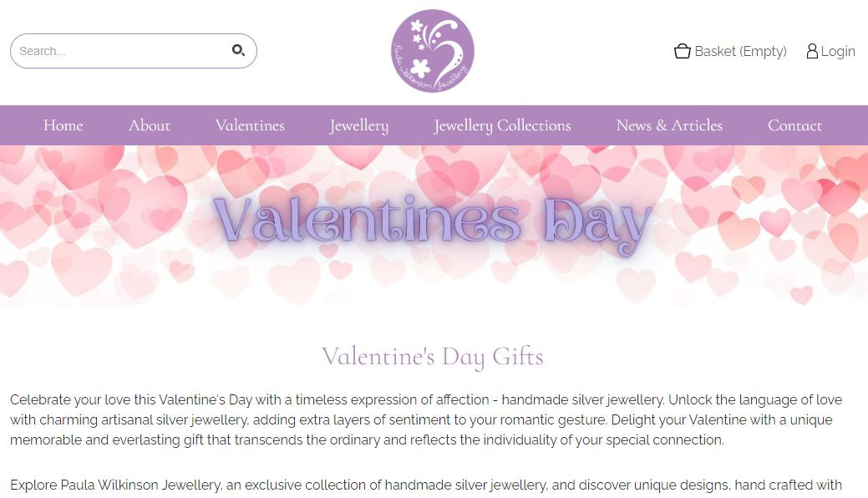
Task: Click the Login text link
Action: point(838,51)
